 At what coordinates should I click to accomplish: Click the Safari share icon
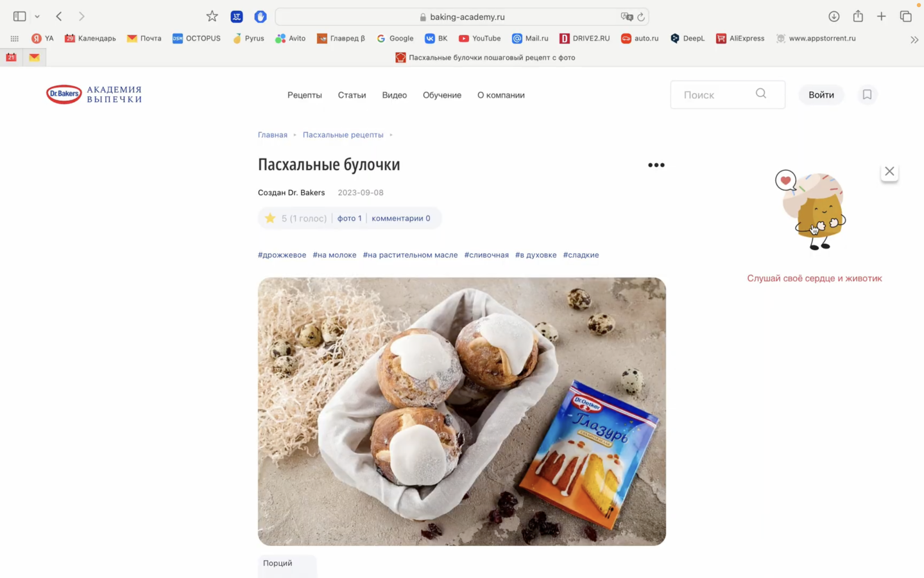tap(858, 17)
